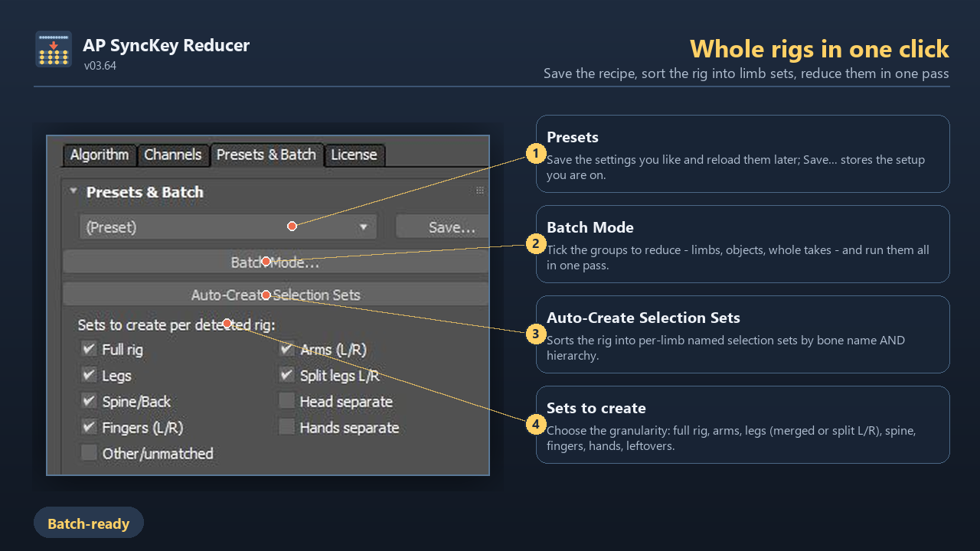Enable the Hands separate checkbox
The width and height of the screenshot is (980, 551).
pos(286,427)
